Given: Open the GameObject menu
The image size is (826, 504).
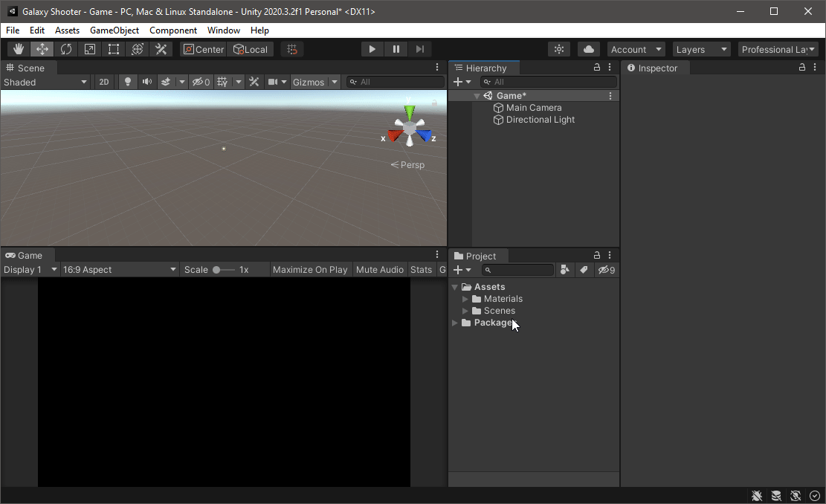Looking at the screenshot, I should click(114, 30).
